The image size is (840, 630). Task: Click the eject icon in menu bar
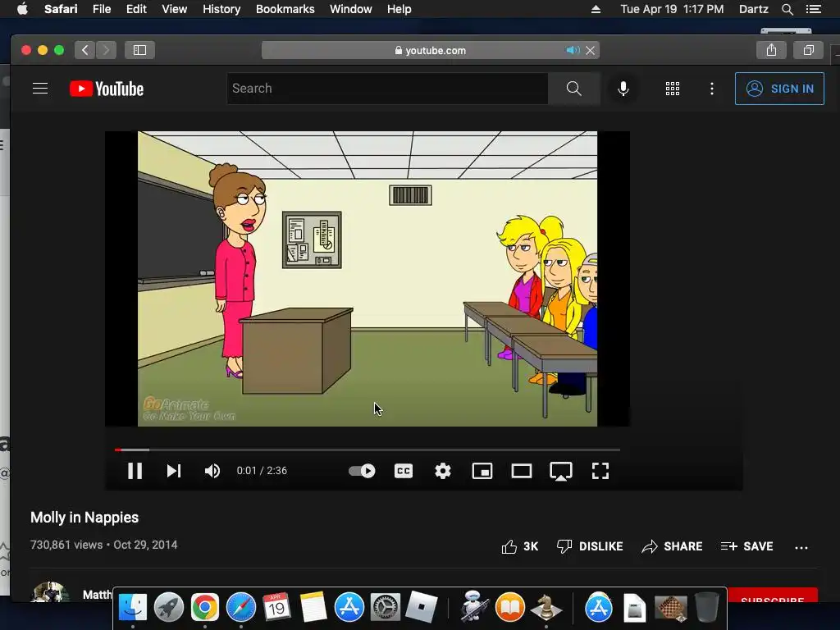pyautogui.click(x=596, y=9)
